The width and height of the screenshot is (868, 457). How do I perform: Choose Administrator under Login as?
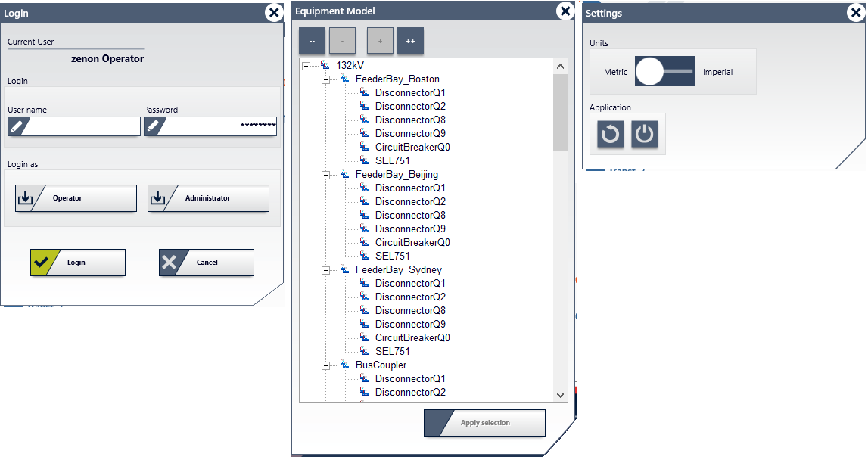click(x=208, y=198)
